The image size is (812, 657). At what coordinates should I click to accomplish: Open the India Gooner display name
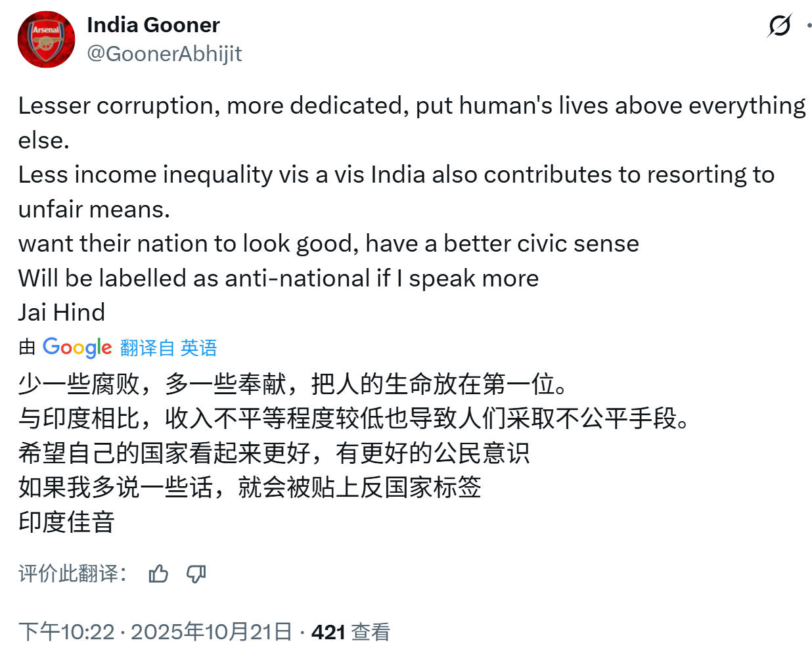(153, 25)
